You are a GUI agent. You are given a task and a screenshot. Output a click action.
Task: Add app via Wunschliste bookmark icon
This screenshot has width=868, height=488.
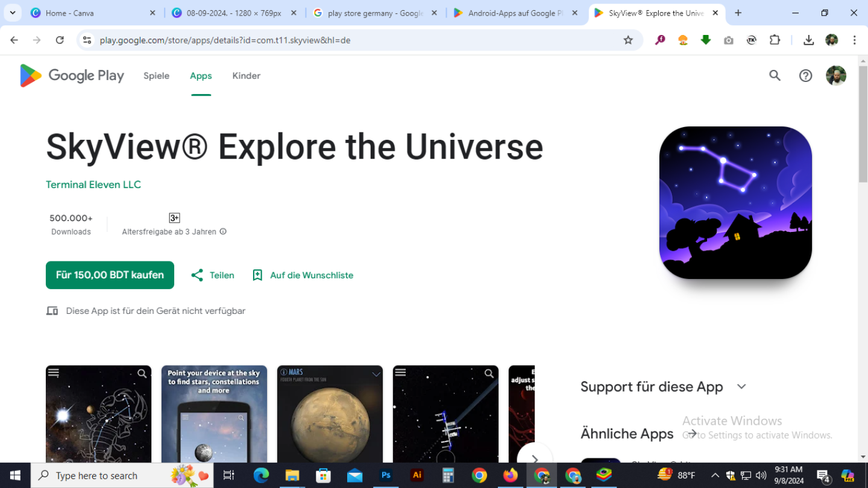(257, 275)
